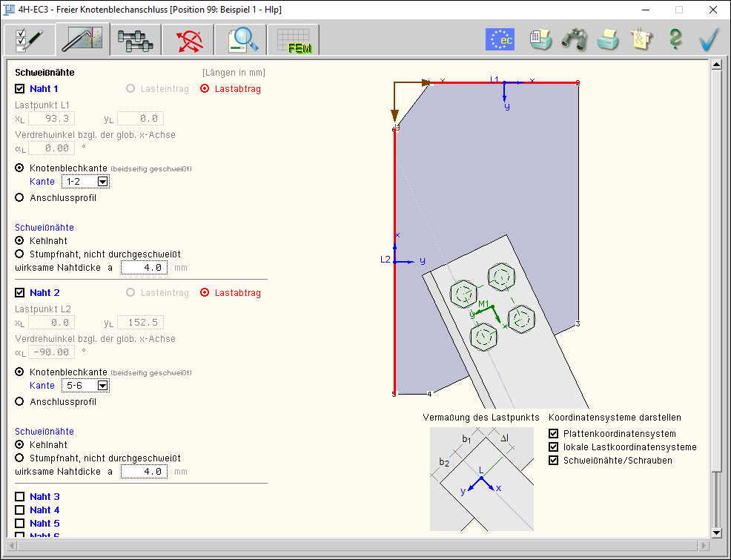Screen dimensions: 731x560
Task: Switch to the bolts configuration tab
Action: (136, 39)
